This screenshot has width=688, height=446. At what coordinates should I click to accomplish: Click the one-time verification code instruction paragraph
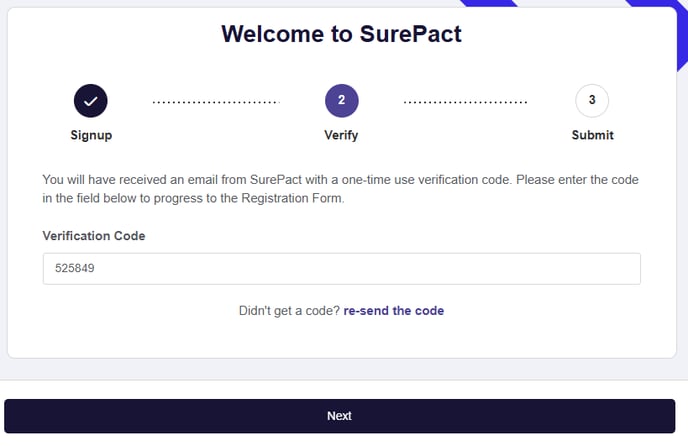tap(340, 189)
